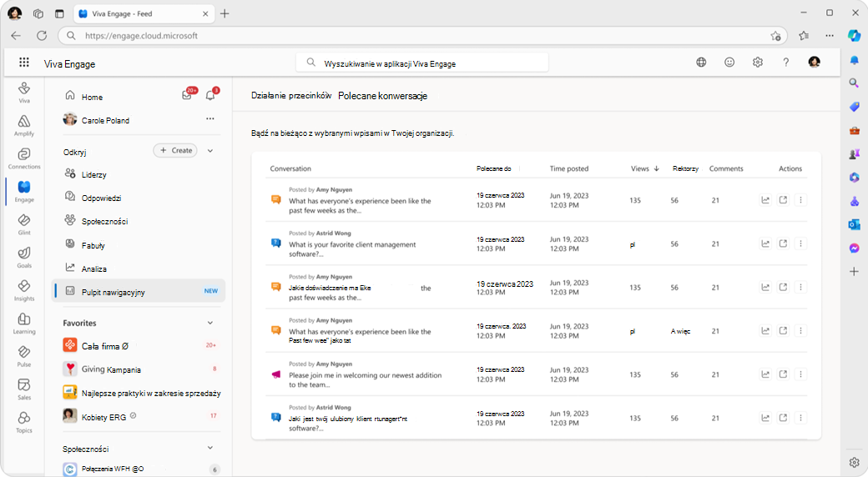
Task: Open Insights in the left rail
Action: pos(24,290)
